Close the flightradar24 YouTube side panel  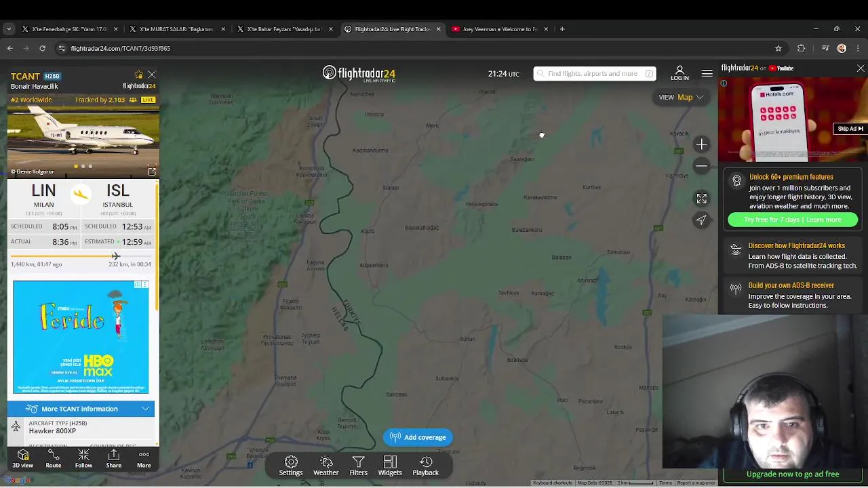point(861,68)
